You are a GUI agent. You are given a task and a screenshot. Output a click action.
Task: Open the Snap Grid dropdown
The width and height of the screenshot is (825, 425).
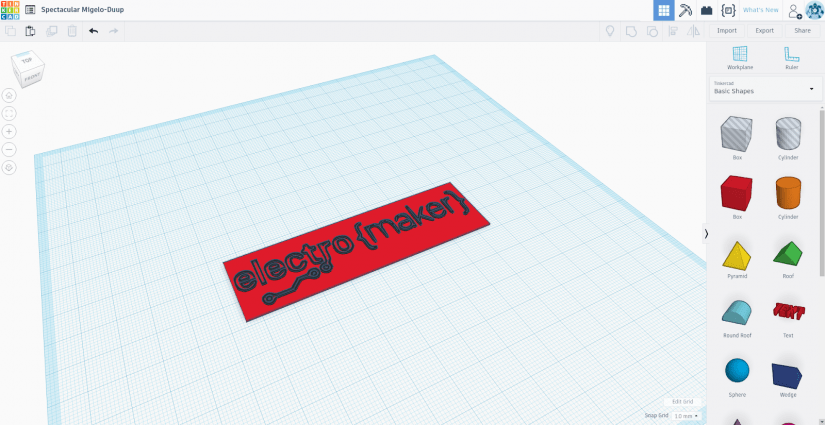tap(686, 416)
